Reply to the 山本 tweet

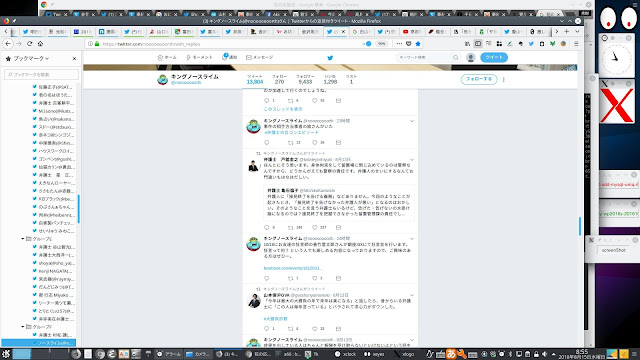coord(267,329)
